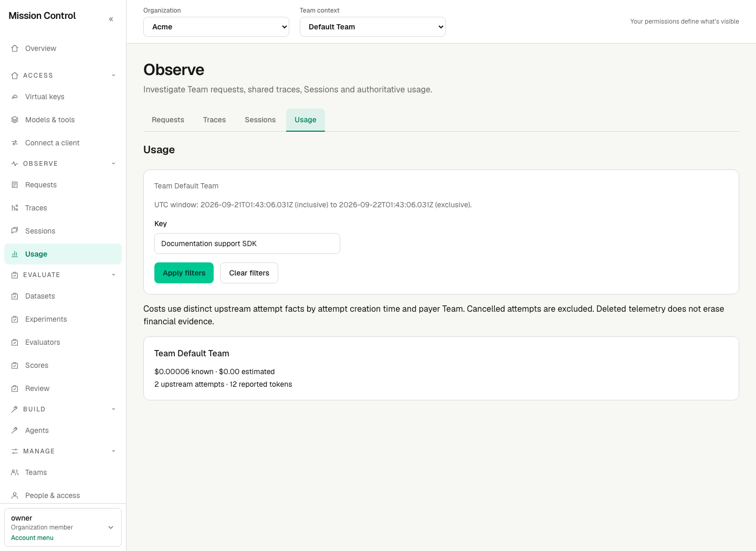756x551 pixels.
Task: Open Agents in the sidebar
Action: point(63,430)
